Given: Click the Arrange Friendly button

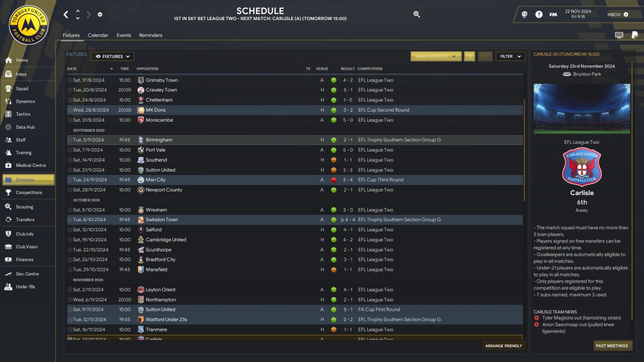Looking at the screenshot, I should click(x=504, y=346).
